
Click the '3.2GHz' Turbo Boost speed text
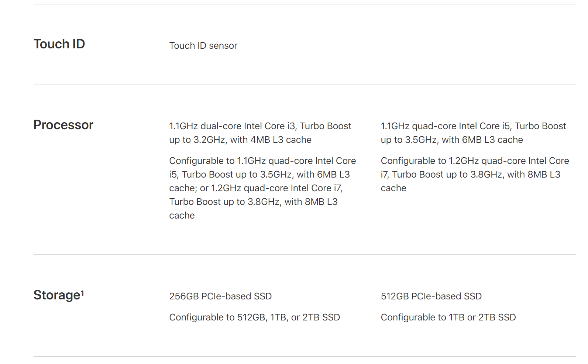click(x=208, y=140)
